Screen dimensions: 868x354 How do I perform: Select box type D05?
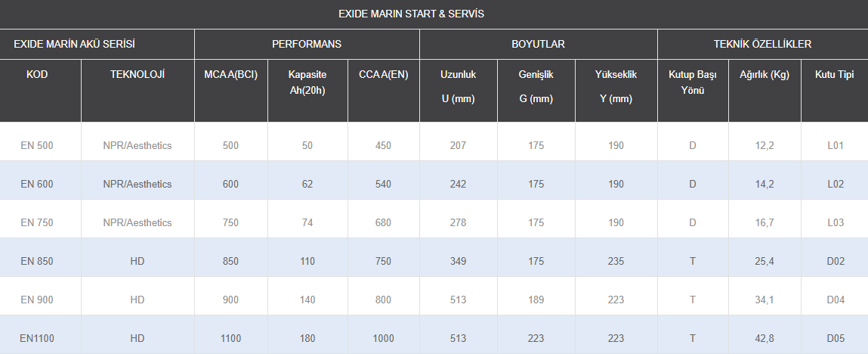(836, 338)
